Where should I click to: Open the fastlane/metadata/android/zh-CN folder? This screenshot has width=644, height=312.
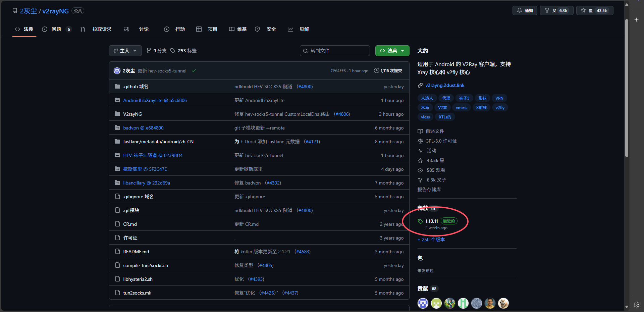tap(158, 142)
